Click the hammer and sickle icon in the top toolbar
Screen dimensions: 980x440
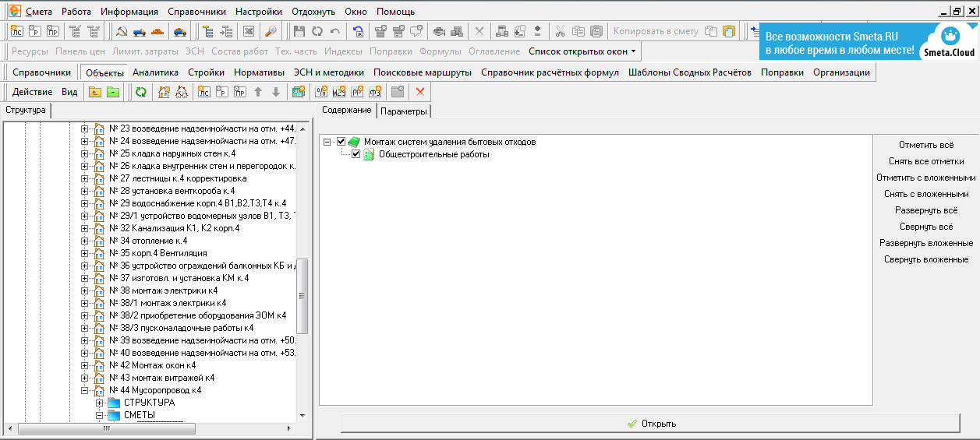[122, 31]
